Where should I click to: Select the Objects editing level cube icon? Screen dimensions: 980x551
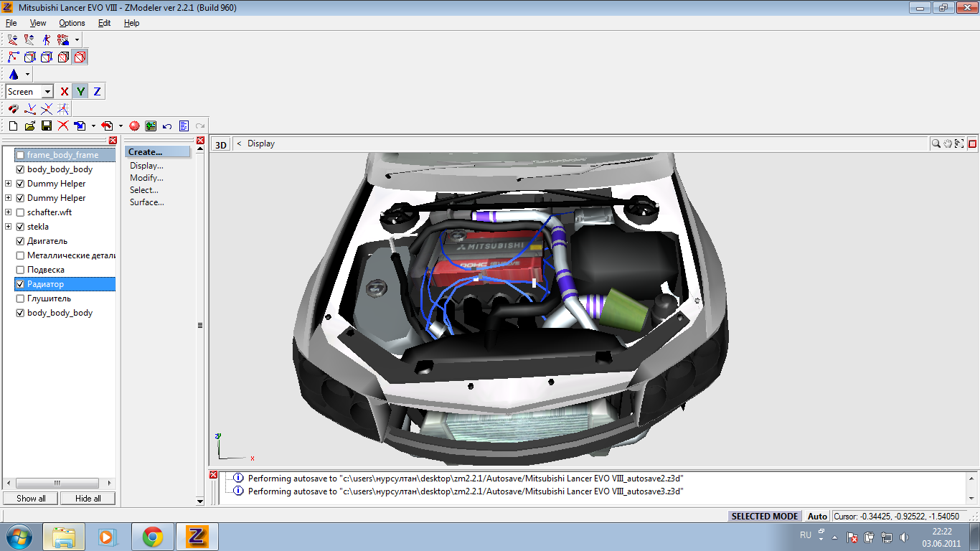pos(64,57)
